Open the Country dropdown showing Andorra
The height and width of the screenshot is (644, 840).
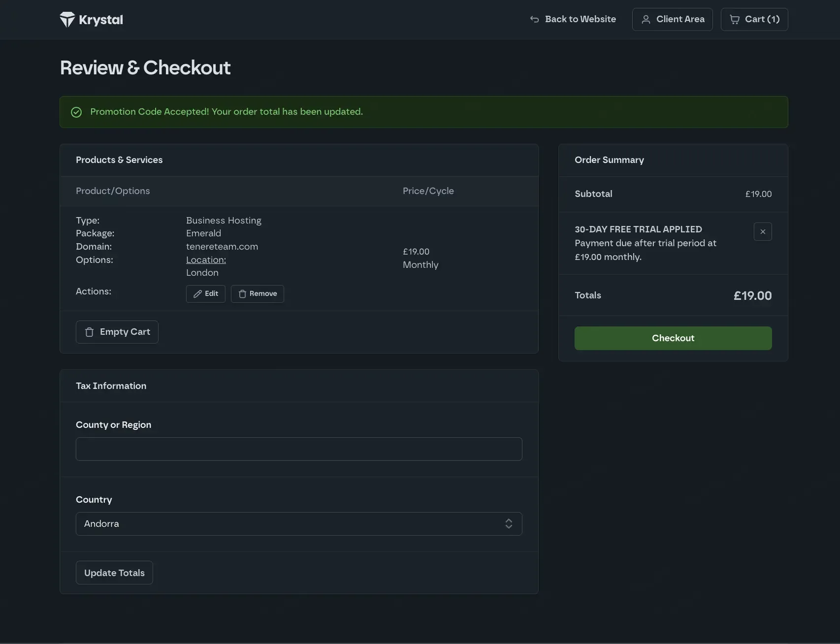299,524
